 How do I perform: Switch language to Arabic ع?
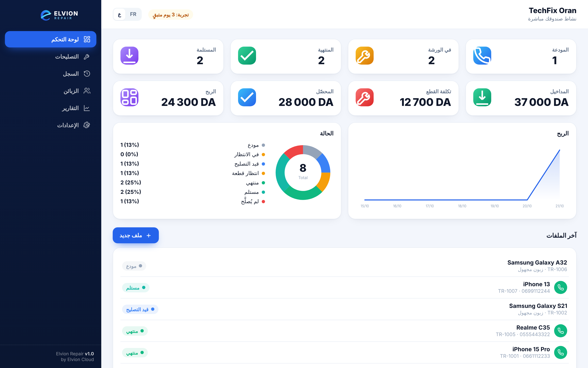tap(120, 14)
